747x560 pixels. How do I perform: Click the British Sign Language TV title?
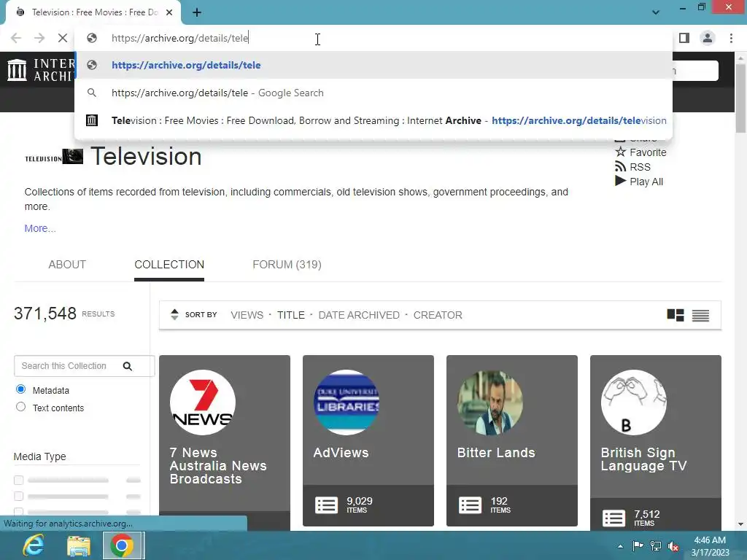(643, 459)
